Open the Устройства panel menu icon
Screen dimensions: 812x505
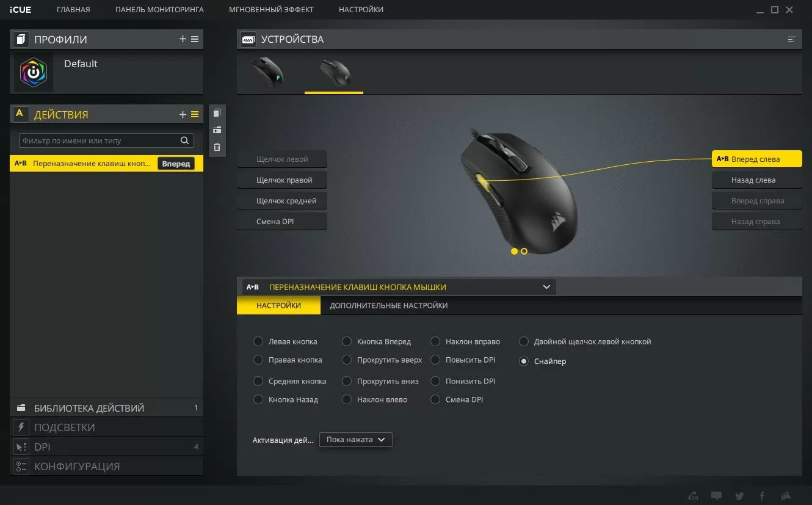click(x=792, y=39)
